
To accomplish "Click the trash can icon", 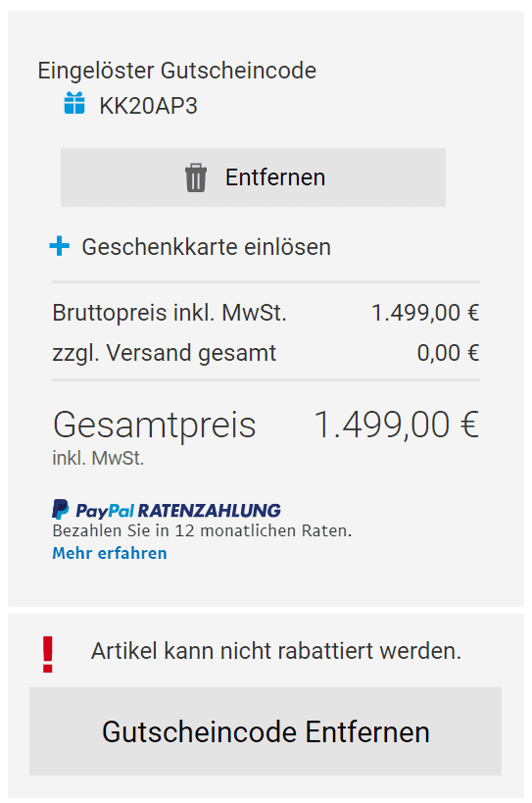I will [x=195, y=177].
